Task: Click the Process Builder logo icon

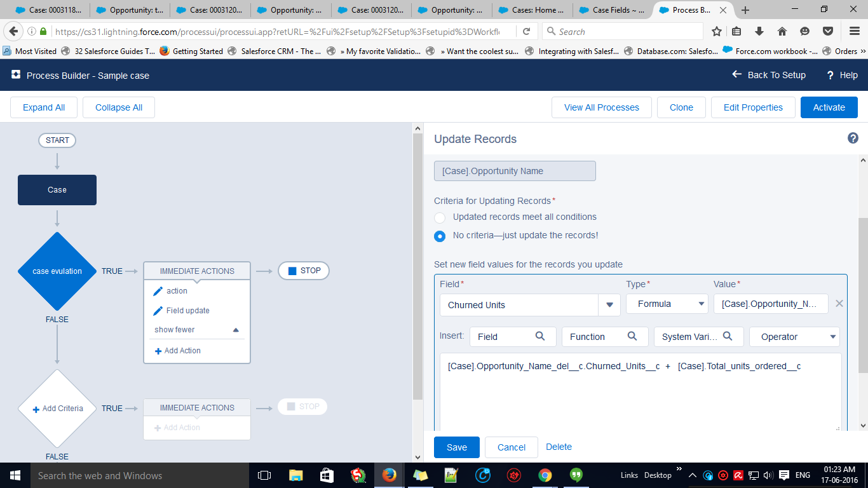Action: click(x=16, y=75)
